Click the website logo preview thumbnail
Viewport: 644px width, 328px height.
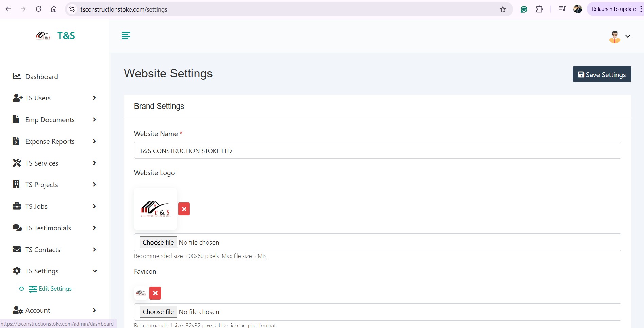(x=155, y=209)
